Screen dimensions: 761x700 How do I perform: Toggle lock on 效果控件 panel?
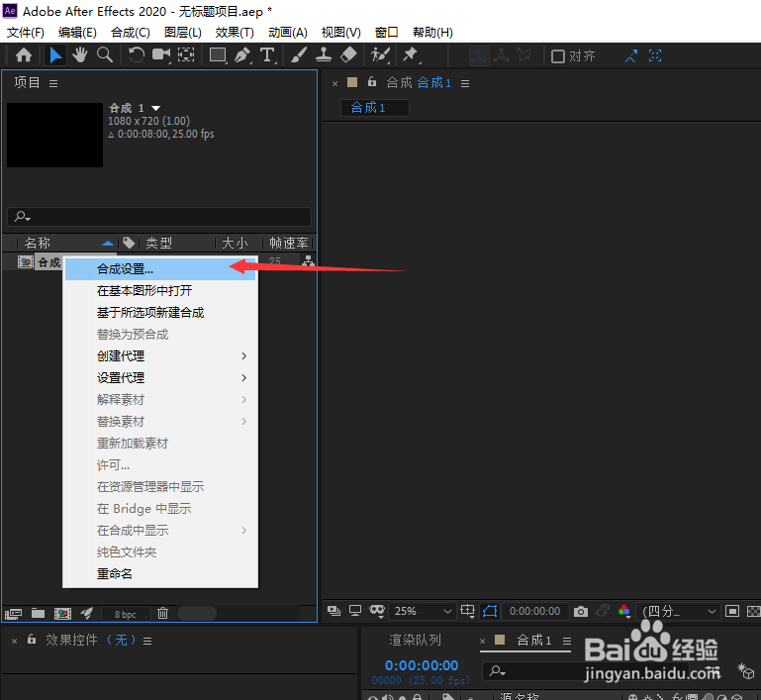(x=32, y=640)
